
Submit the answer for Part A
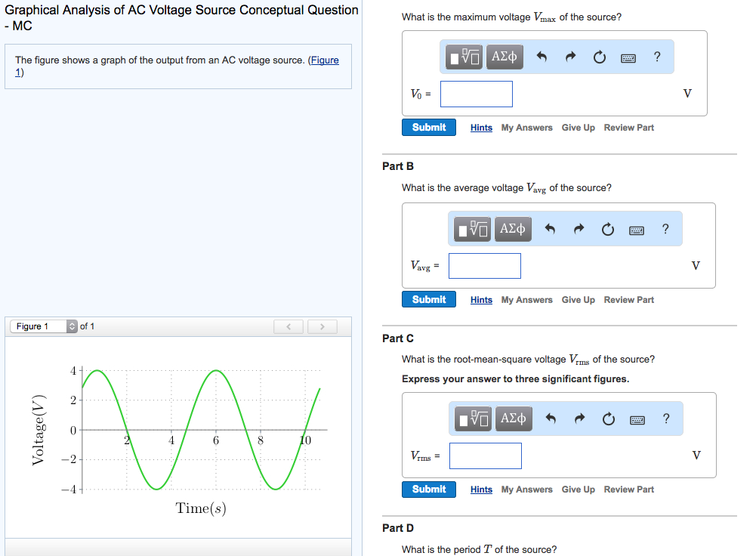[428, 128]
